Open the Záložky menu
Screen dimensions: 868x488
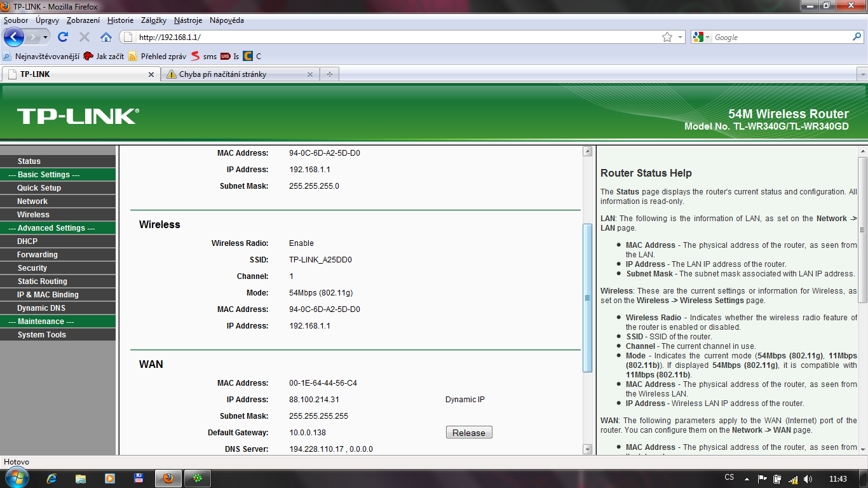[154, 20]
